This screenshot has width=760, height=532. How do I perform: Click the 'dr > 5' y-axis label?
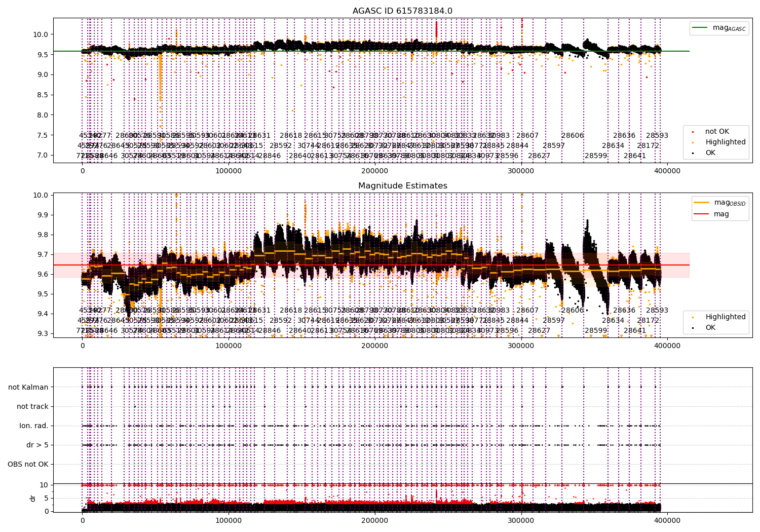(x=37, y=445)
